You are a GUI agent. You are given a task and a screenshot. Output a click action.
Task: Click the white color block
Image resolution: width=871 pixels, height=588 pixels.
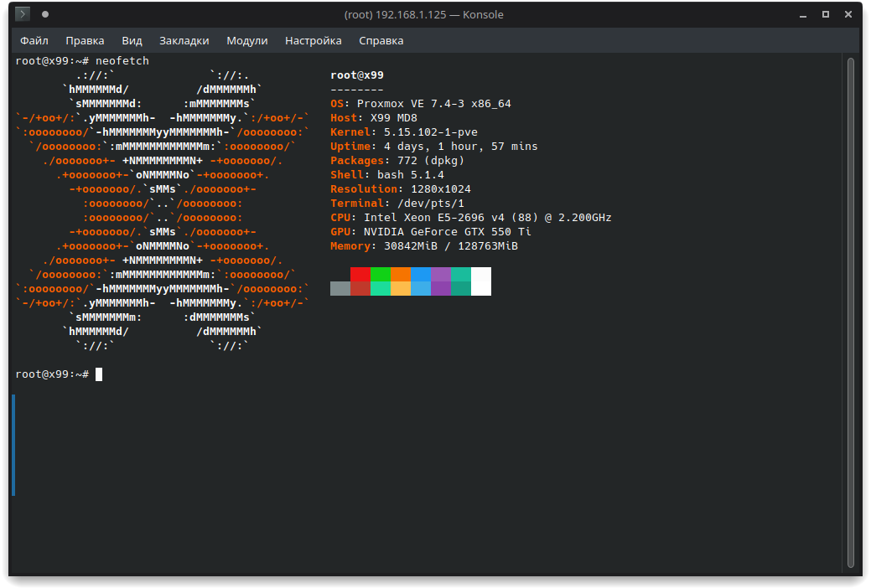pos(481,281)
